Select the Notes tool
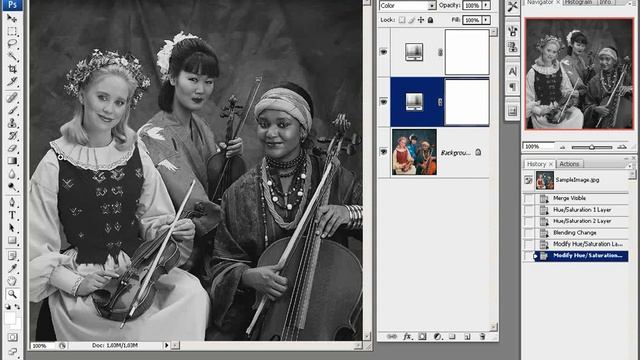The width and height of the screenshot is (640, 360). (12, 256)
